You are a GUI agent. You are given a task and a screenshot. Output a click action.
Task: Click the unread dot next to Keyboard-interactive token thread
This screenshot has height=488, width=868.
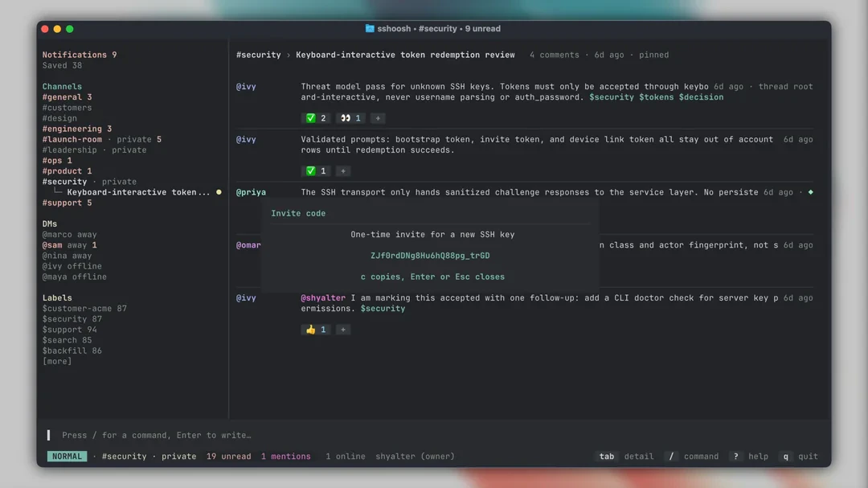(x=219, y=192)
